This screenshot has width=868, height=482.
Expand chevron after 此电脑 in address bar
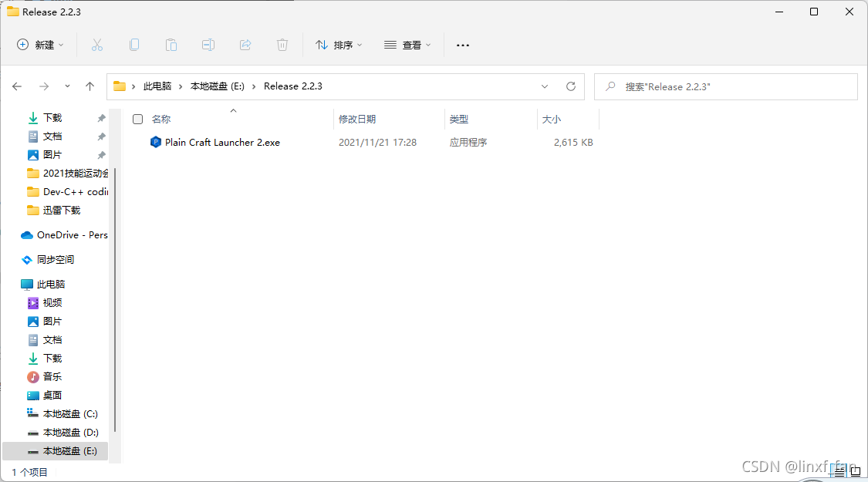(x=181, y=86)
